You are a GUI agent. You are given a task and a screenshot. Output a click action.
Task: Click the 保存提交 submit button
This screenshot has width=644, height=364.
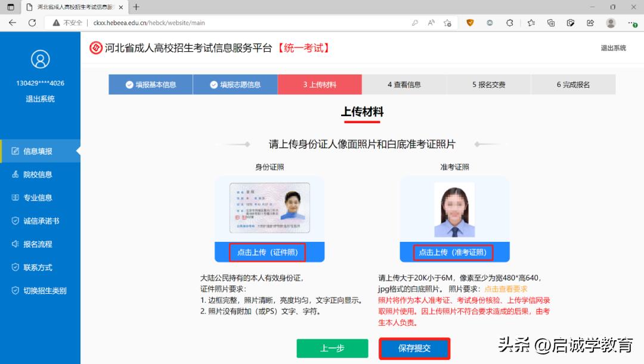pos(414,349)
